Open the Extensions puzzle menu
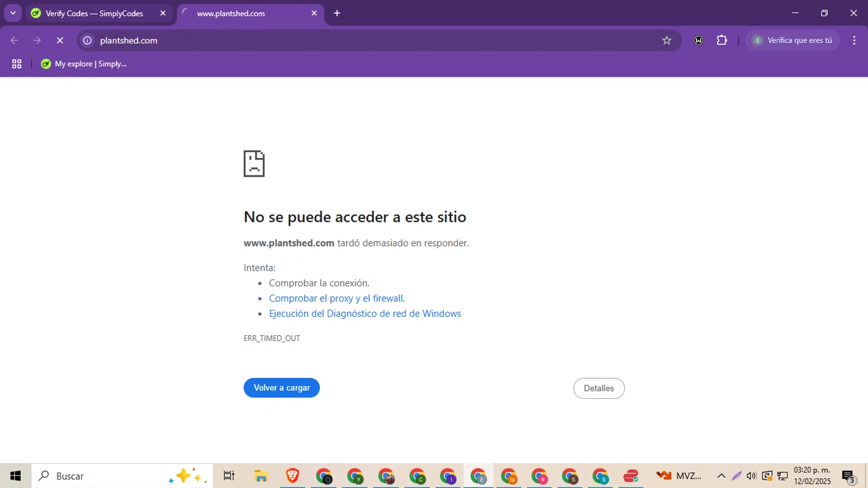This screenshot has height=488, width=868. coord(722,41)
